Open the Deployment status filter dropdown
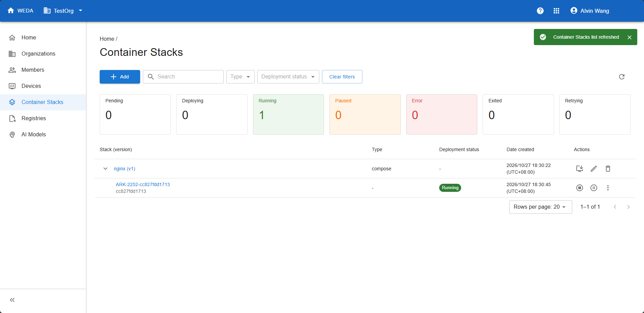 [x=288, y=77]
